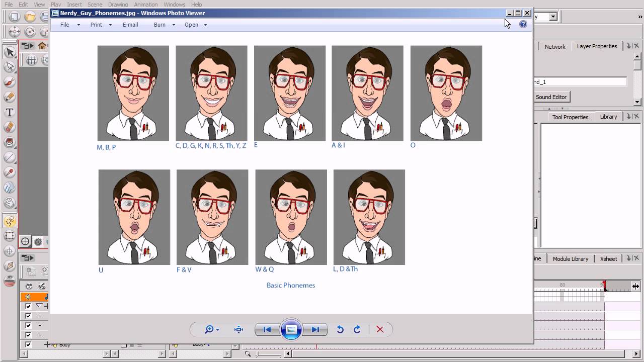Go to the next photo
644x362 pixels.
(x=315, y=329)
